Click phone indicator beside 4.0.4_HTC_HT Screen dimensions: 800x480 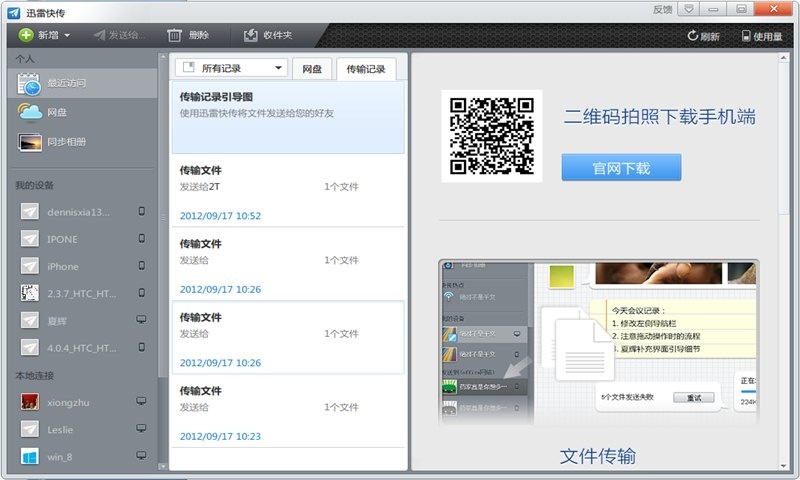pos(142,347)
